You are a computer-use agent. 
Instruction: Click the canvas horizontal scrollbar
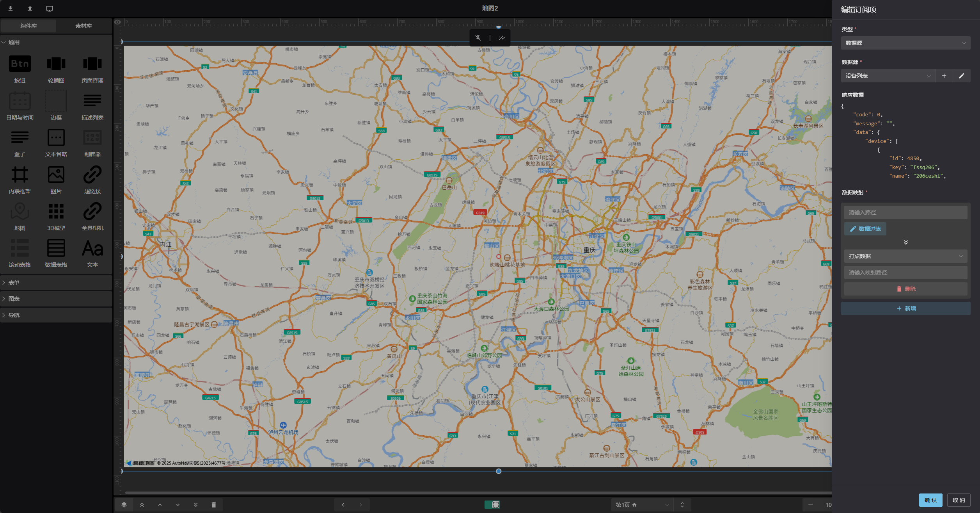click(x=478, y=493)
